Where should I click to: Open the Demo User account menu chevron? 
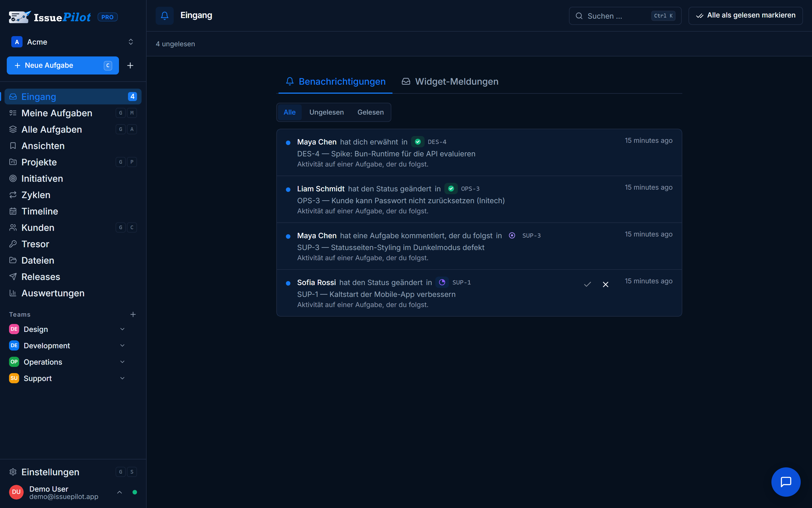pyautogui.click(x=120, y=492)
